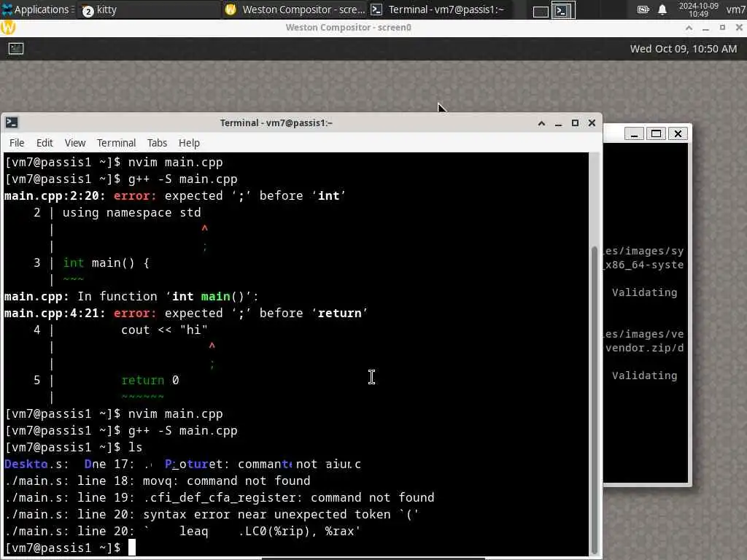The height and width of the screenshot is (560, 747).
Task: Click the first 'nvim main.cpp' command line
Action: [114, 163]
